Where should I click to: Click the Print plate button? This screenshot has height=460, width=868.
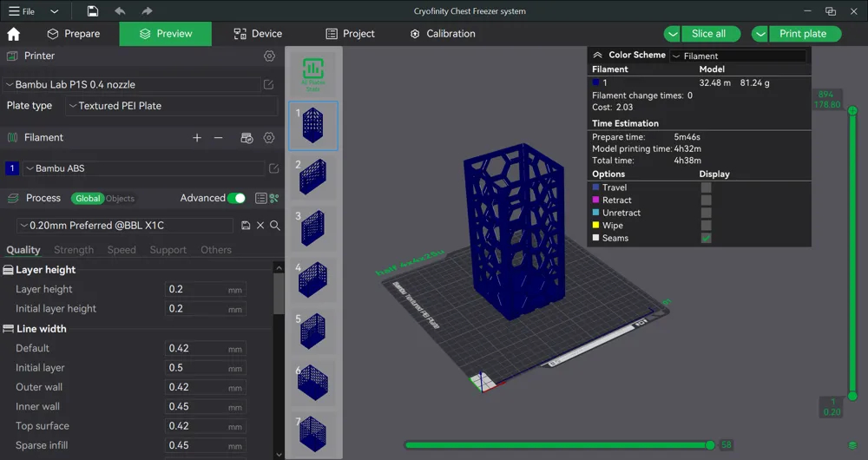click(805, 34)
